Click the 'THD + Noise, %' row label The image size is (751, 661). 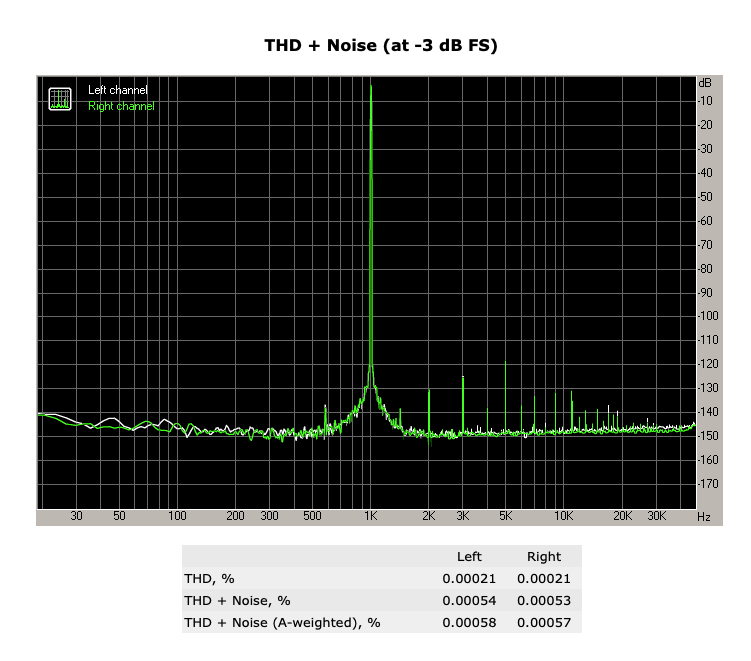[x=237, y=601]
